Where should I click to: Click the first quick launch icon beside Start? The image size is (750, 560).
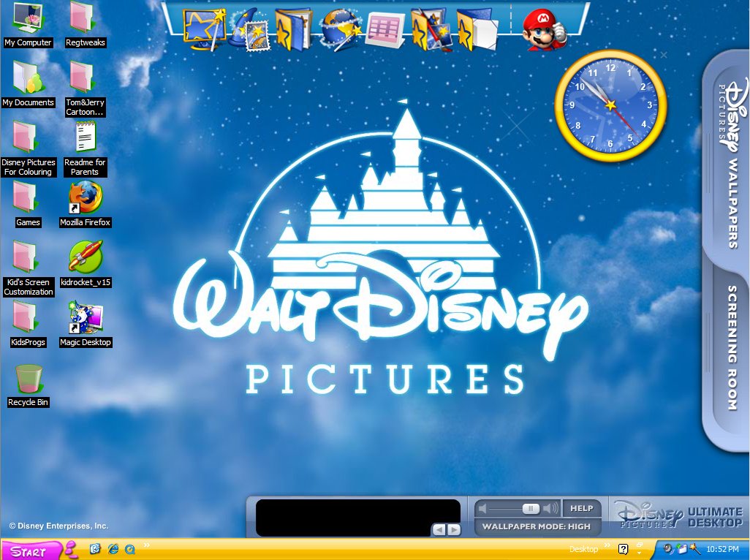pos(95,549)
